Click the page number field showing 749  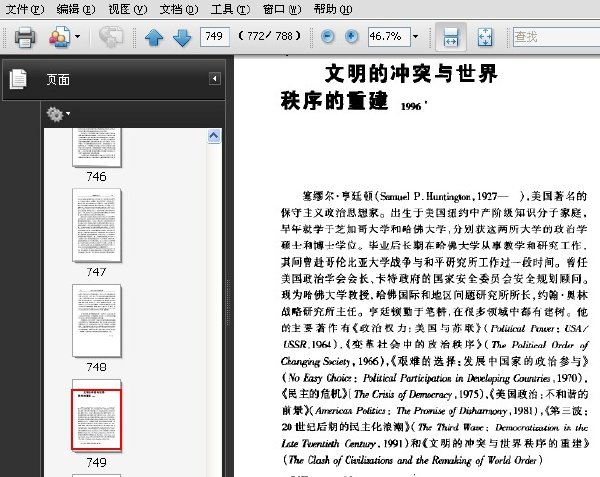(x=215, y=37)
